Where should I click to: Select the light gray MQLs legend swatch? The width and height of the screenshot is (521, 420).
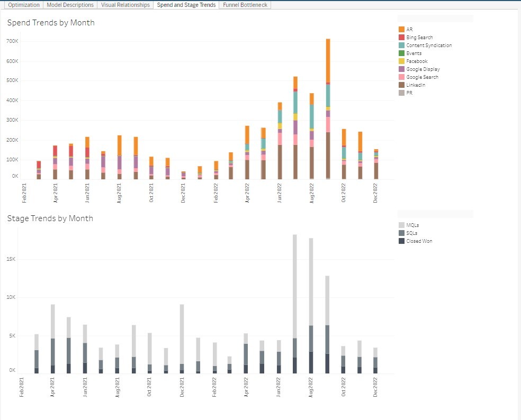coord(401,225)
